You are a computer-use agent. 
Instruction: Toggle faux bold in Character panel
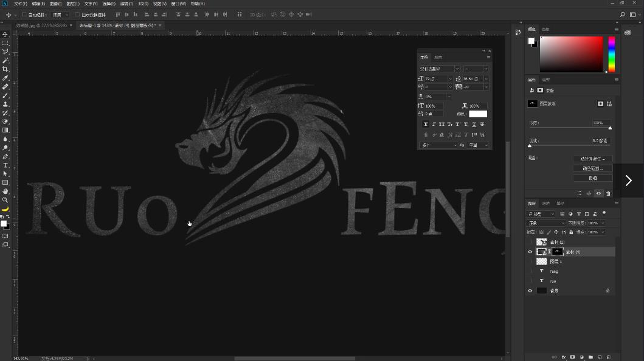click(x=426, y=125)
